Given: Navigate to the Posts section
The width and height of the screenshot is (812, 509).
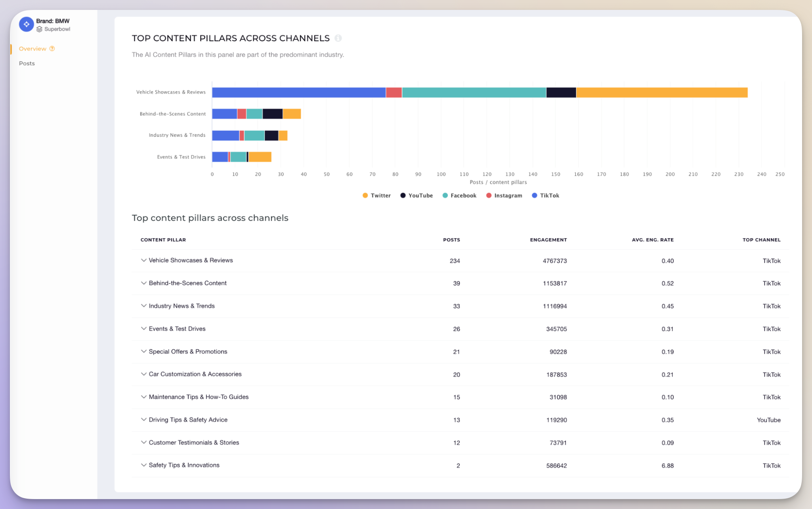Looking at the screenshot, I should tap(27, 63).
